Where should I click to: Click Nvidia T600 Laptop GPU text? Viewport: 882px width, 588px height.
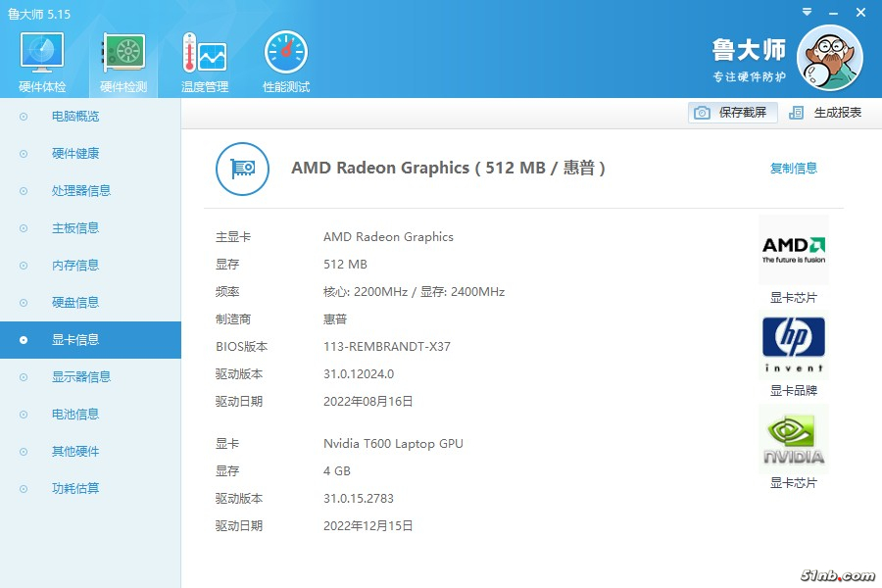[x=393, y=444]
